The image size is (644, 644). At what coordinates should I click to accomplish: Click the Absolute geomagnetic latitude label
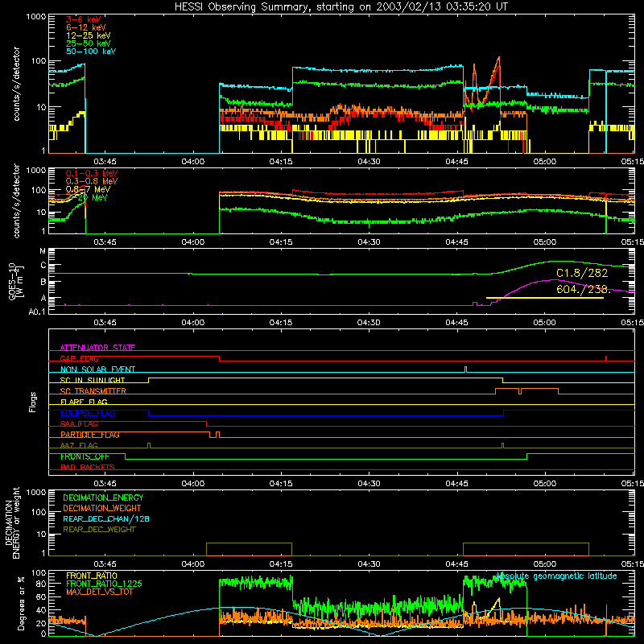556,576
